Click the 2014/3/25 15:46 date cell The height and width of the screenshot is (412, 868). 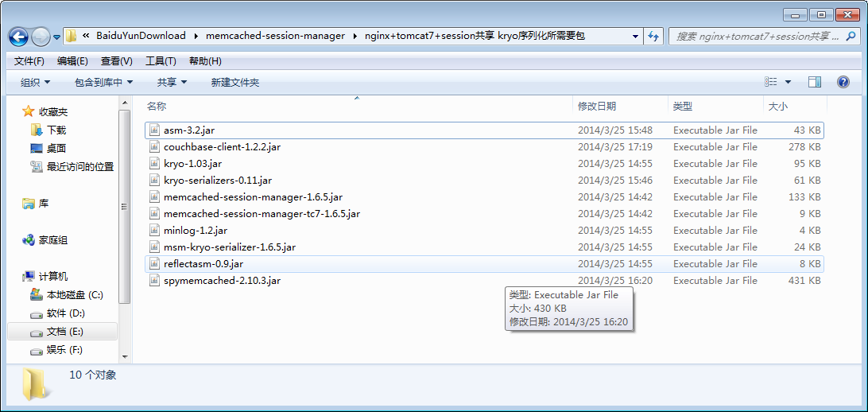(x=615, y=181)
